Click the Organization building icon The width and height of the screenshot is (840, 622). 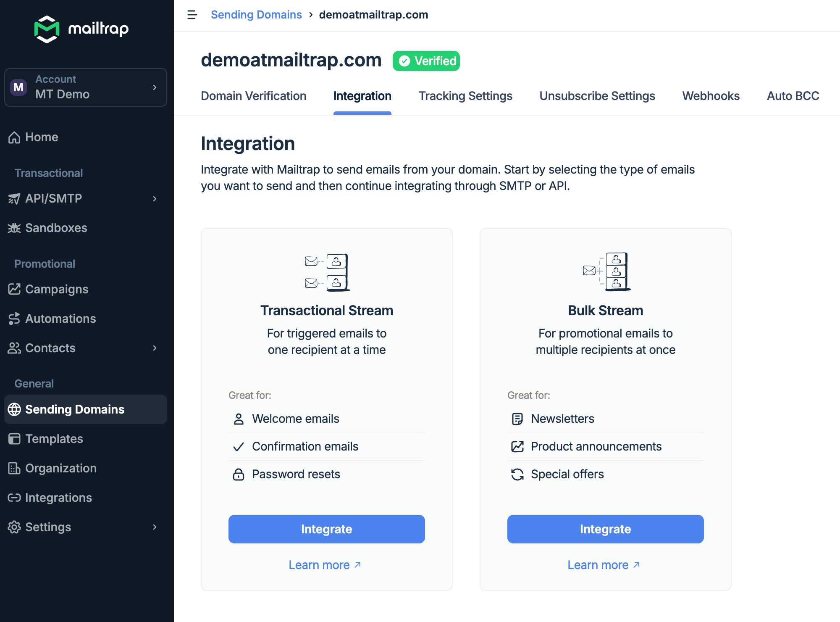tap(14, 469)
